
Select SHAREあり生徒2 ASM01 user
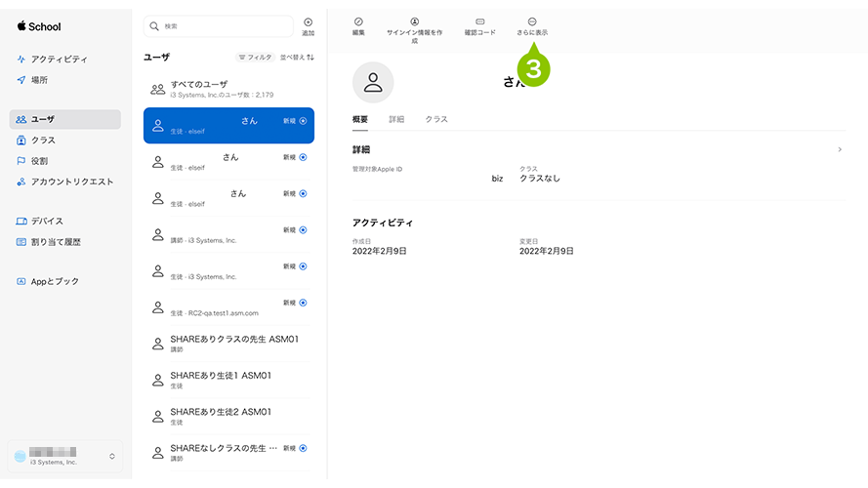(228, 416)
